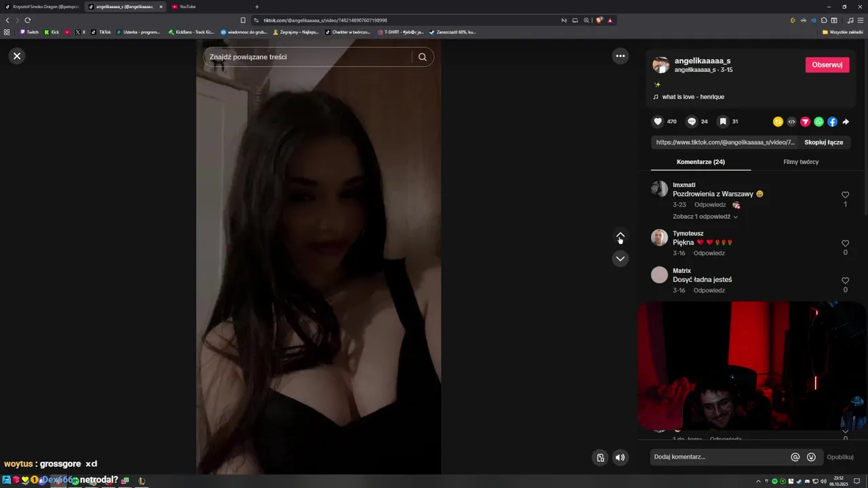Like Matrix's comment with heart
868x488 pixels.
pos(845,281)
